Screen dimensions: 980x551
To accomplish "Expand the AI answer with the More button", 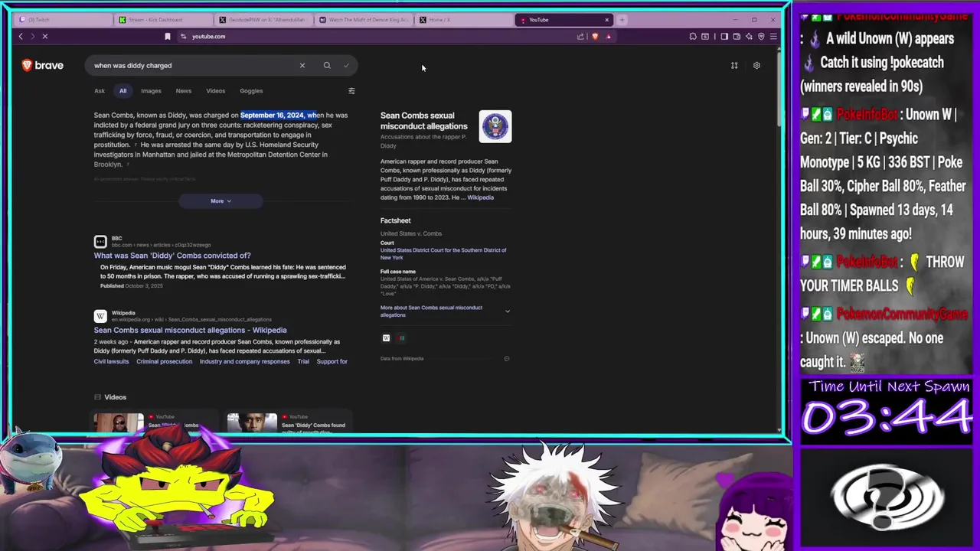I will click(x=220, y=201).
